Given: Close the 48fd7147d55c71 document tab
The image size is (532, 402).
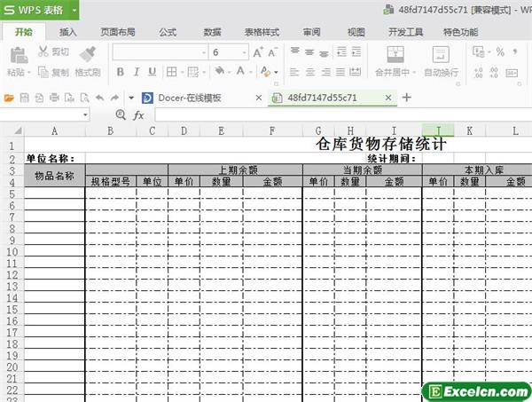Looking at the screenshot, I should [x=388, y=98].
